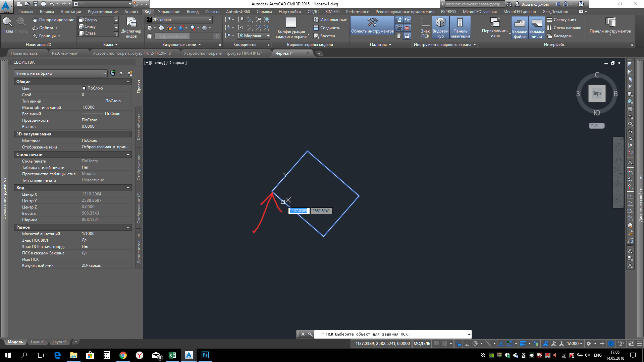The width and height of the screenshot is (644, 362).
Task: Click the Каскадом button
Action: tap(559, 36)
